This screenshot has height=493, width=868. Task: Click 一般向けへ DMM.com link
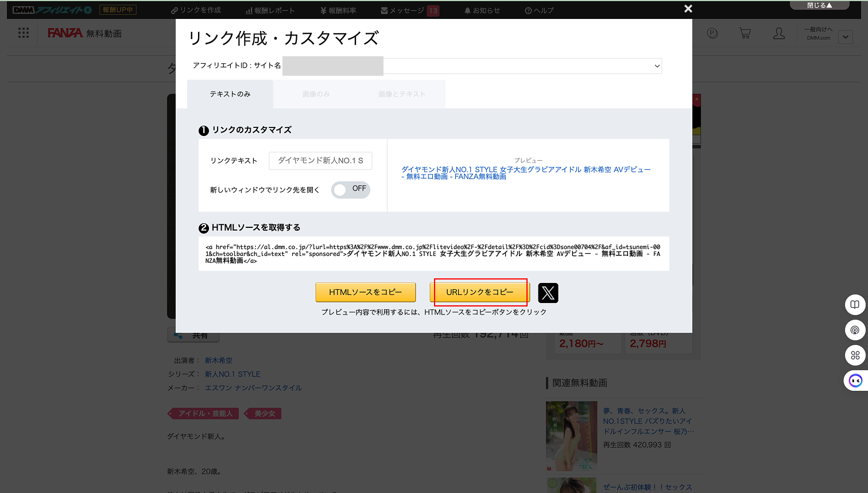[818, 33]
